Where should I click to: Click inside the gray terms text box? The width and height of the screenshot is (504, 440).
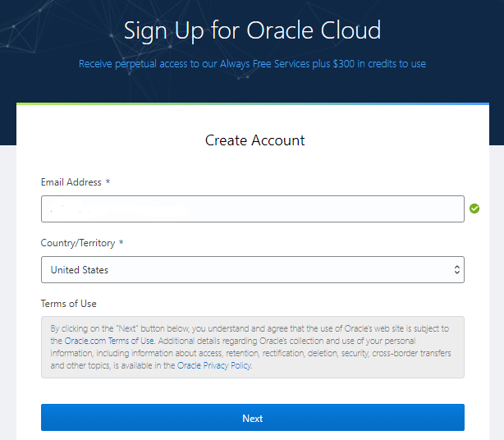click(328, 355)
